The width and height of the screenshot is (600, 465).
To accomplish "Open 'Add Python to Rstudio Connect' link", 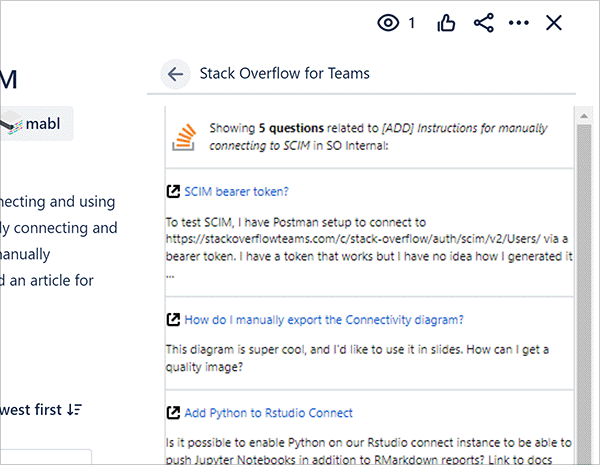I will 268,413.
